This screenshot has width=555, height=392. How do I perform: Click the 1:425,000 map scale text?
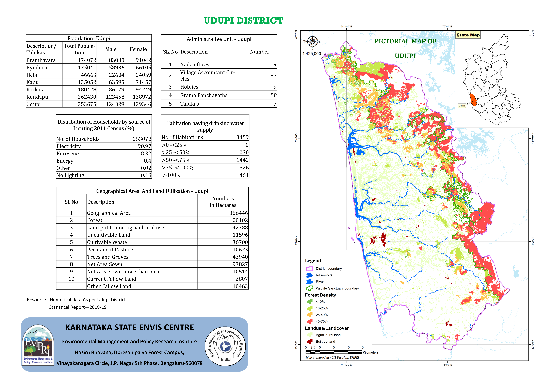[312, 54]
